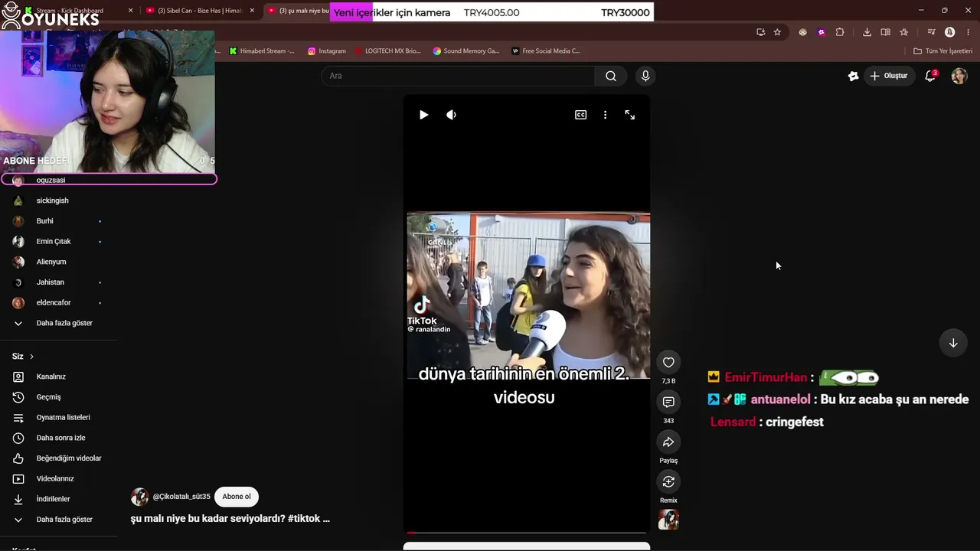Screen dimensions: 980x551
Task: Install the page as an app from address bar
Action: point(760,32)
